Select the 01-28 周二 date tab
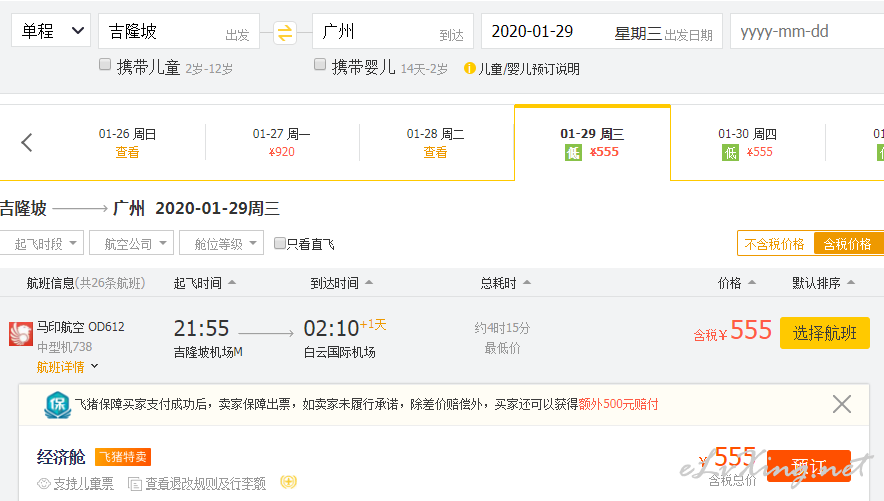884x501 pixels. (x=435, y=143)
